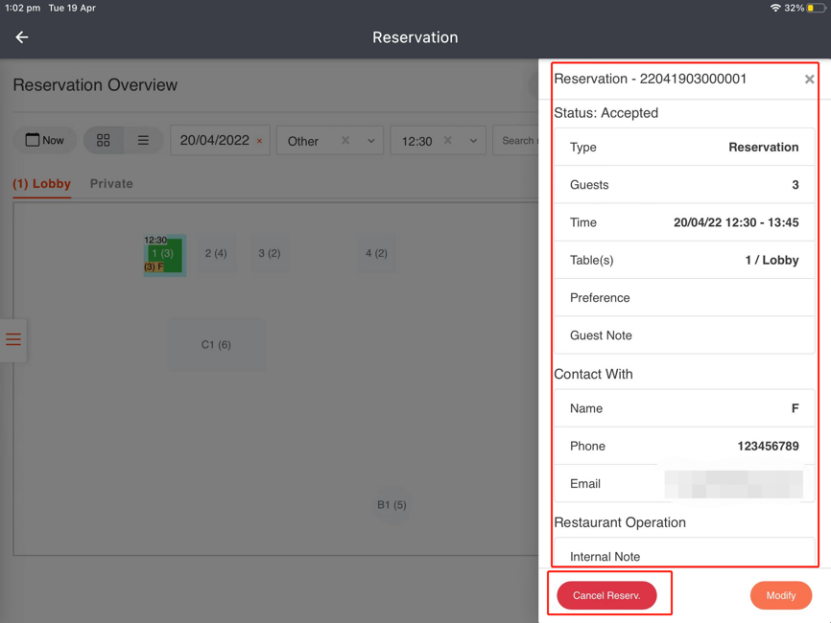This screenshot has height=623, width=831.
Task: Clear the Other filter selection
Action: tap(345, 141)
